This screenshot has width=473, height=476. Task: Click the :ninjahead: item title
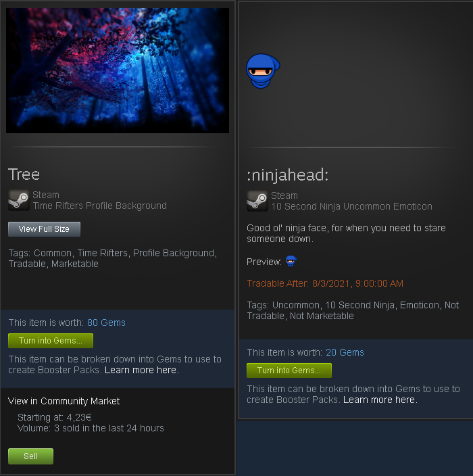[x=288, y=175]
